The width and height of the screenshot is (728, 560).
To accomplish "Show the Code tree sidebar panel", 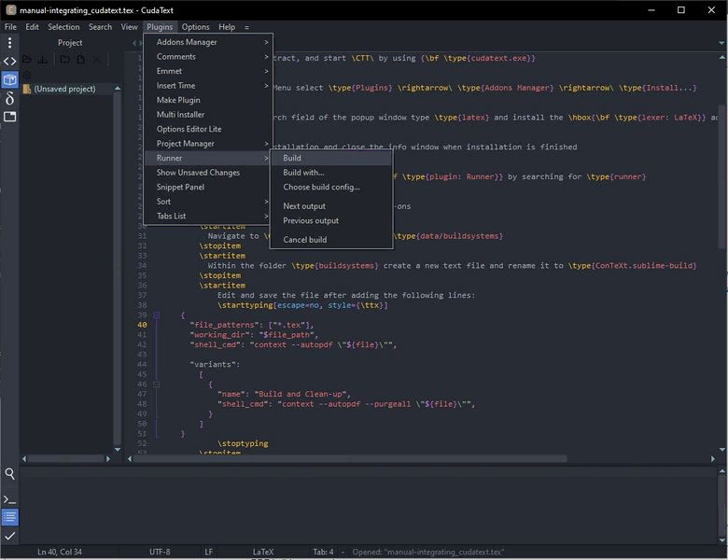I will [9, 62].
